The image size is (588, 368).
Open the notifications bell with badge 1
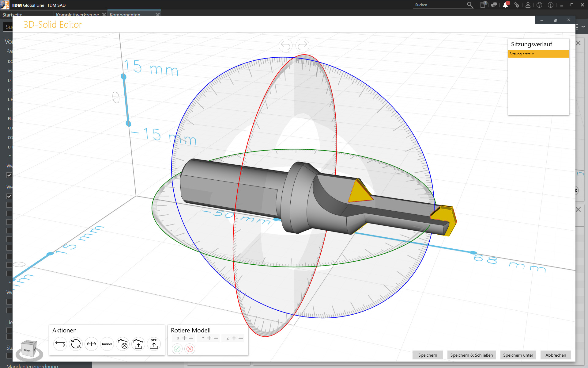pyautogui.click(x=505, y=5)
